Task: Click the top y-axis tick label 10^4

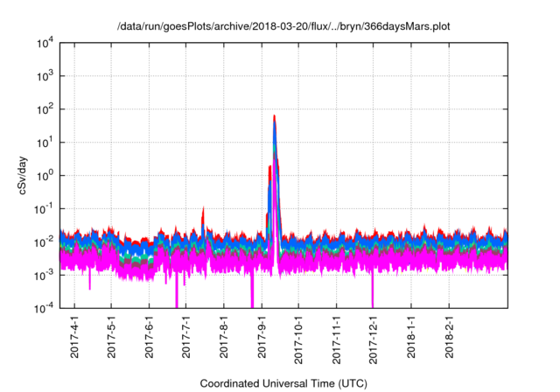Action: click(x=45, y=43)
